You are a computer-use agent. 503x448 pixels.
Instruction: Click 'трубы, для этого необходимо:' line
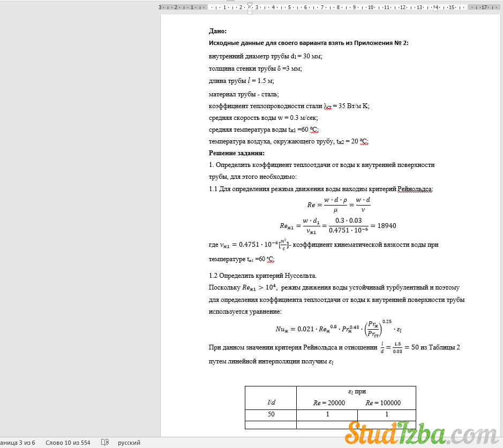[252, 177]
